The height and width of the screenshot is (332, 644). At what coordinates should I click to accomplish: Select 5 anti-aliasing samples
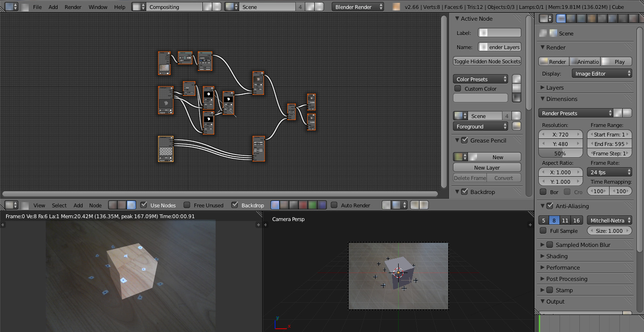[x=544, y=221]
